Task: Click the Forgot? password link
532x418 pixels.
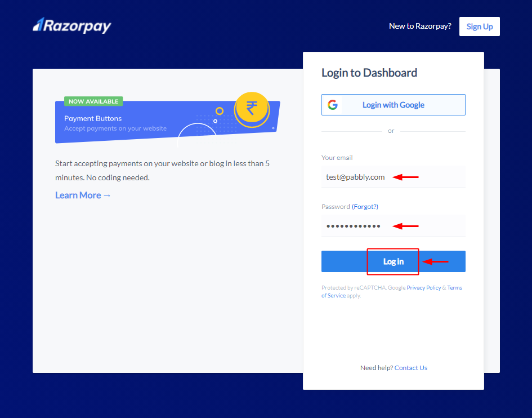Action: click(365, 206)
